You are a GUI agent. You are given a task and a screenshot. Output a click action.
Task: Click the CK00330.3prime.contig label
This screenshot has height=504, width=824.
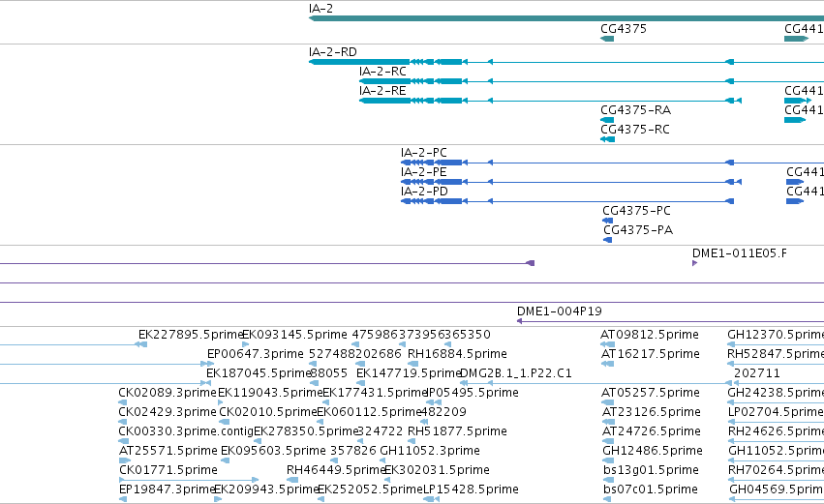(x=186, y=432)
